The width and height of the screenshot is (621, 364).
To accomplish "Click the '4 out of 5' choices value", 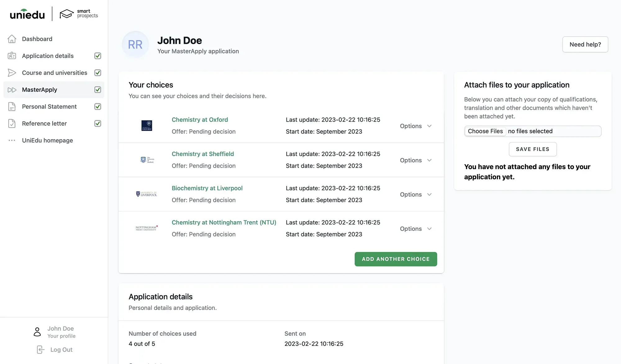I will pyautogui.click(x=142, y=344).
